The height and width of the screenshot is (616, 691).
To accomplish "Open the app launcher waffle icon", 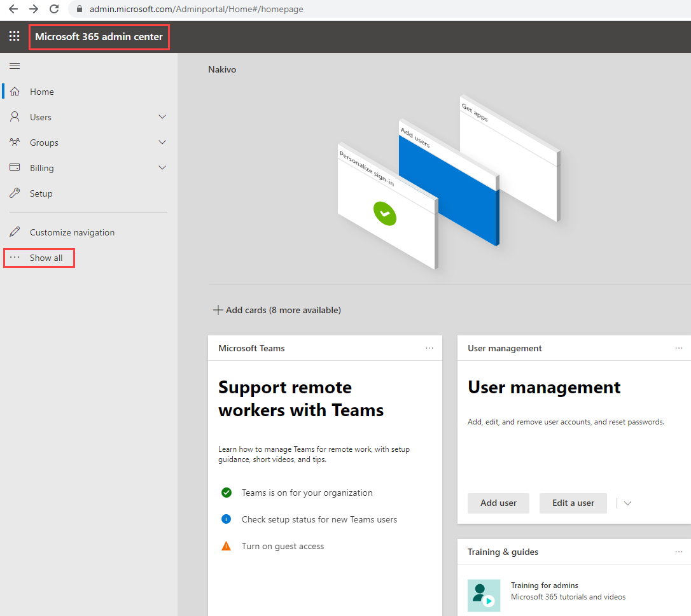I will pos(14,36).
